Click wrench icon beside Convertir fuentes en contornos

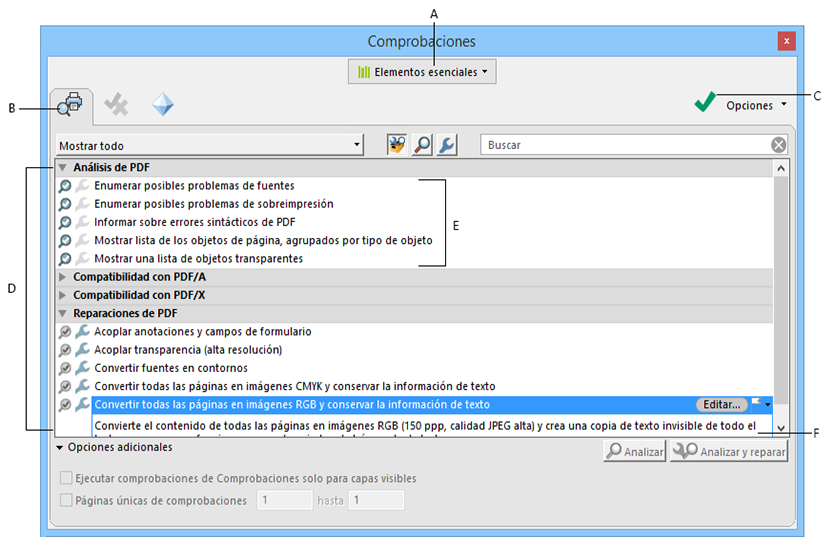[x=82, y=367]
